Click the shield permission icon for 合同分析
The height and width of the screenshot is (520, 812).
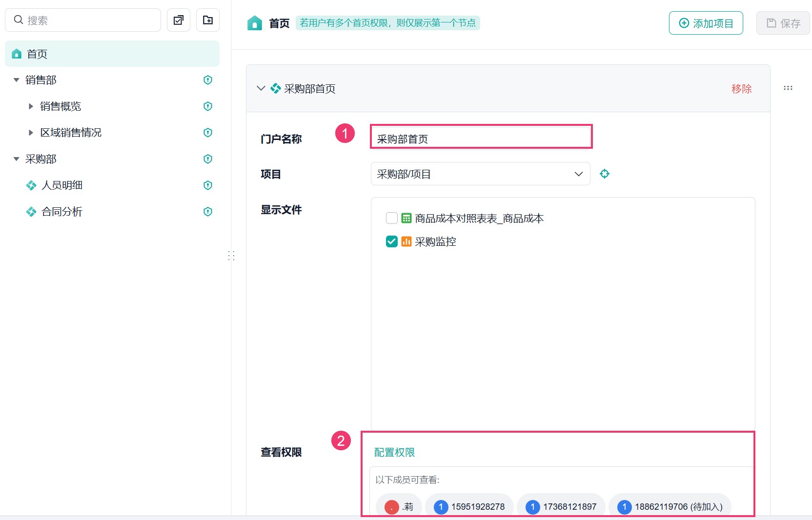[208, 212]
